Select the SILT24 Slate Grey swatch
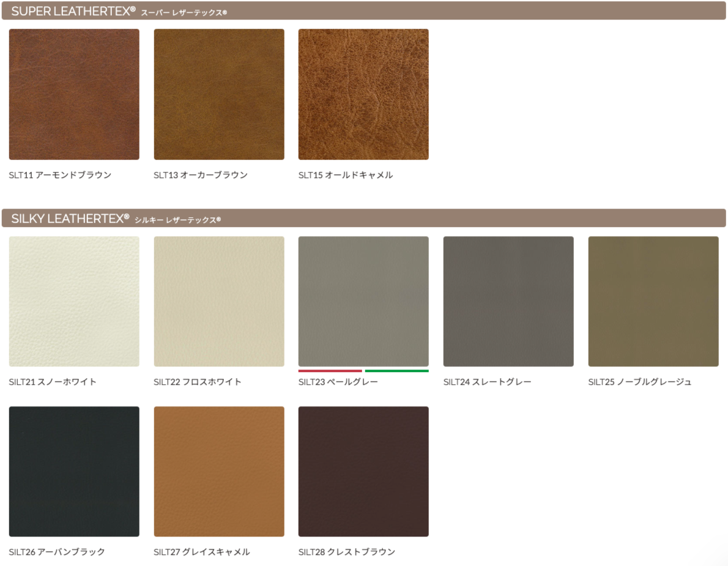Screen dimensions: 728x566 (x=508, y=301)
